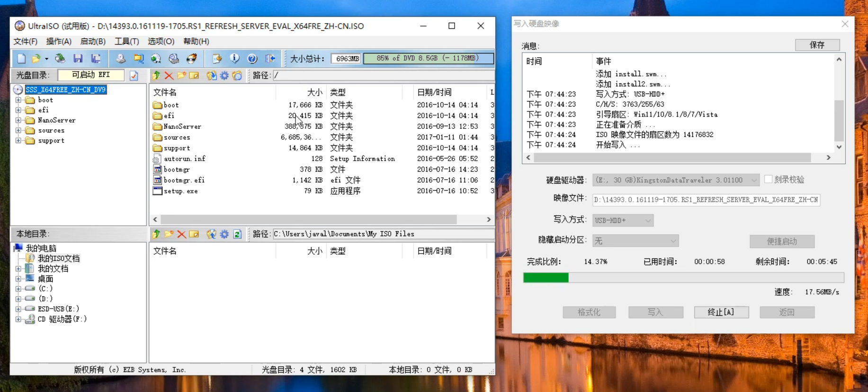Click the Mount to virtual drive icon
This screenshot has height=392, width=868.
pos(174,58)
